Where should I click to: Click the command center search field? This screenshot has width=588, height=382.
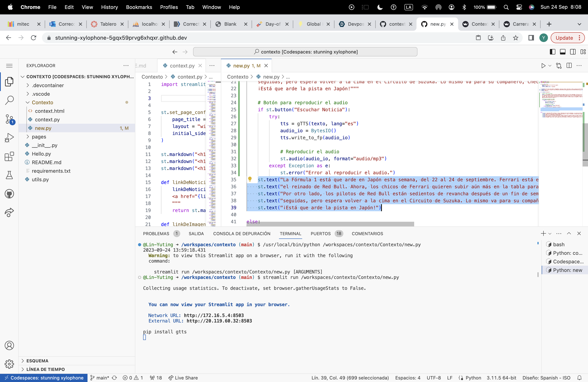(x=305, y=52)
